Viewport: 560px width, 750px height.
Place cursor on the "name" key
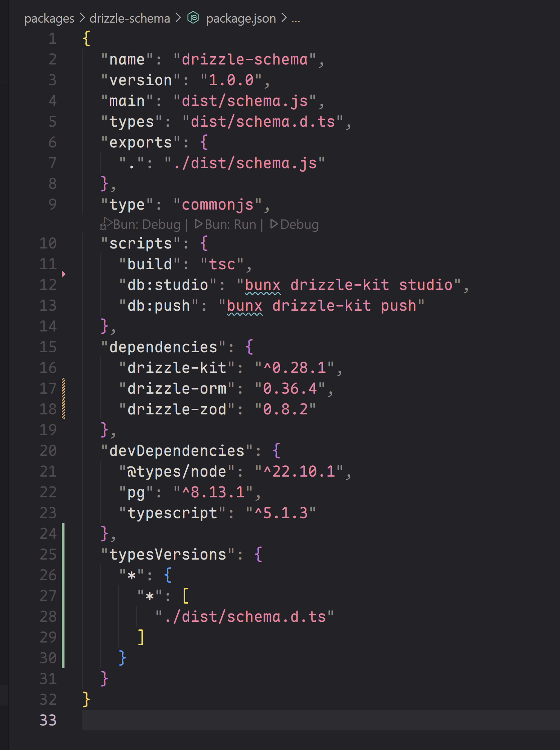127,60
